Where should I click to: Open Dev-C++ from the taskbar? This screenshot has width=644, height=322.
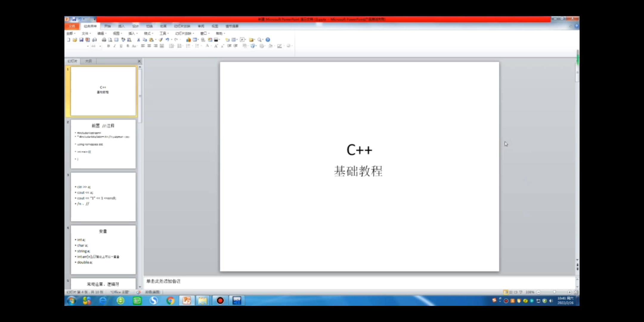click(x=237, y=301)
